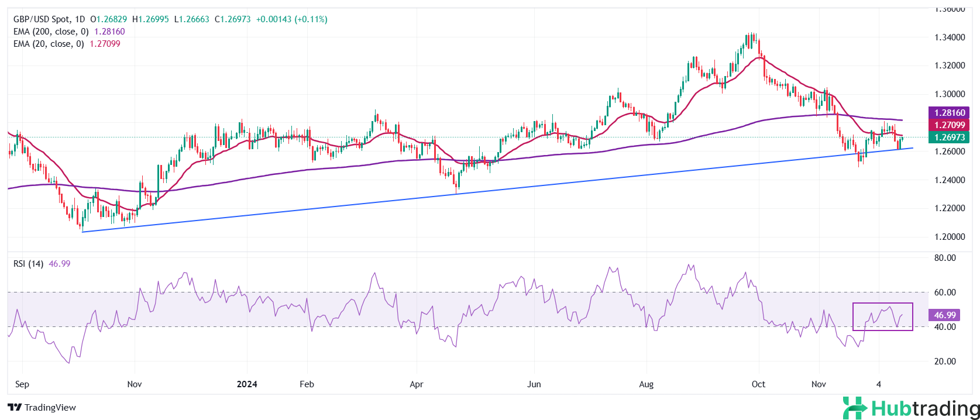The height and width of the screenshot is (420, 980).
Task: Click the green 1.26973 current price tag
Action: click(x=949, y=137)
